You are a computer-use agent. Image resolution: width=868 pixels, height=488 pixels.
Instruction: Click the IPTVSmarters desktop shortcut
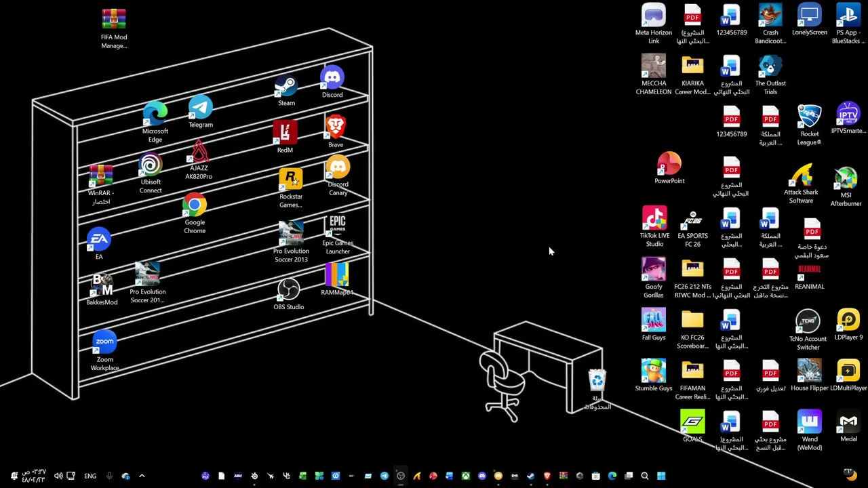point(848,119)
